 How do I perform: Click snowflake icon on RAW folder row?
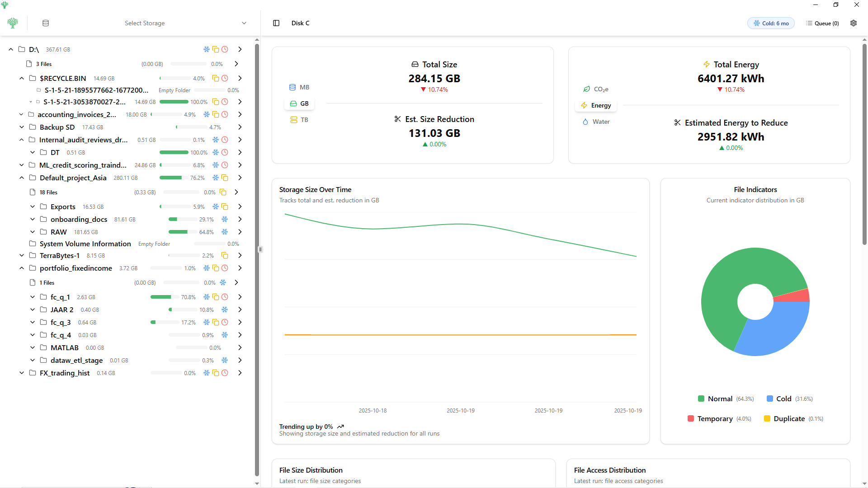pos(225,232)
